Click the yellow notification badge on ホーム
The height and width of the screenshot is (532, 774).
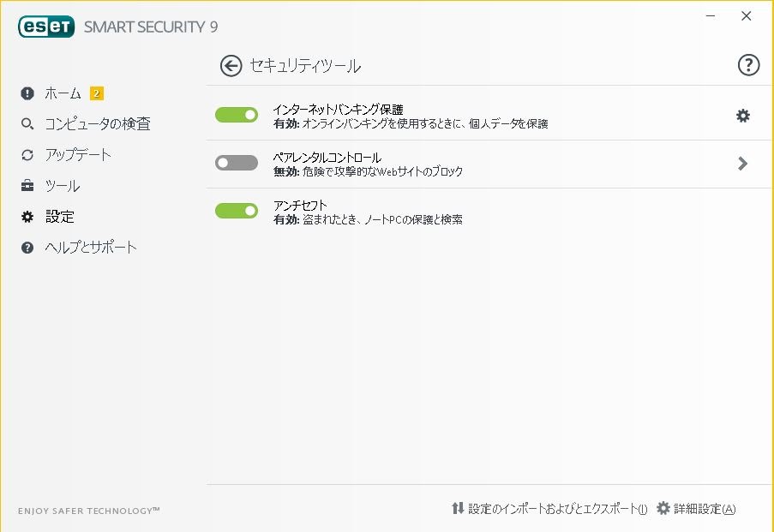click(97, 93)
